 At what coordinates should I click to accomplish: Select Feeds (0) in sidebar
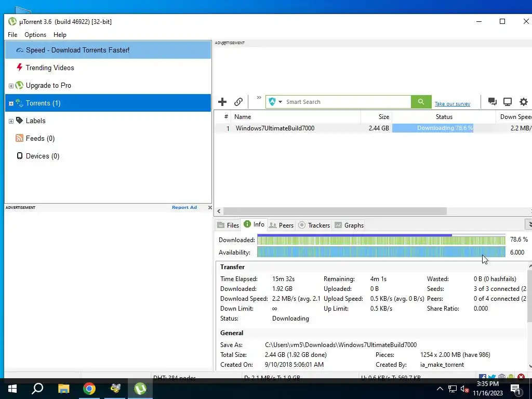click(x=108, y=138)
